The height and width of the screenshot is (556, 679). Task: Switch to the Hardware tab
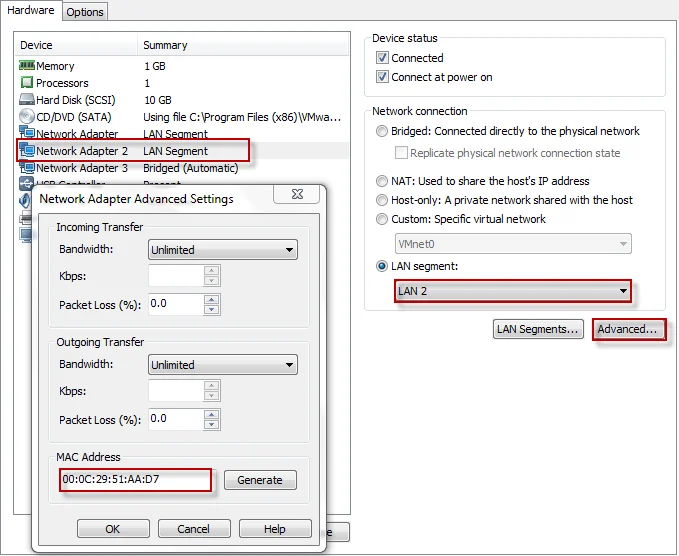(x=31, y=11)
